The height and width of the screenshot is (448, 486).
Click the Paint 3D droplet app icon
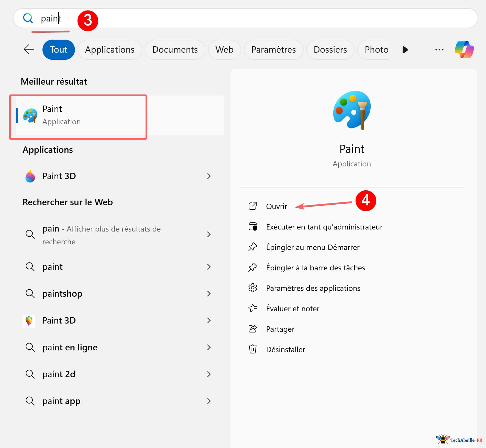tap(30, 176)
